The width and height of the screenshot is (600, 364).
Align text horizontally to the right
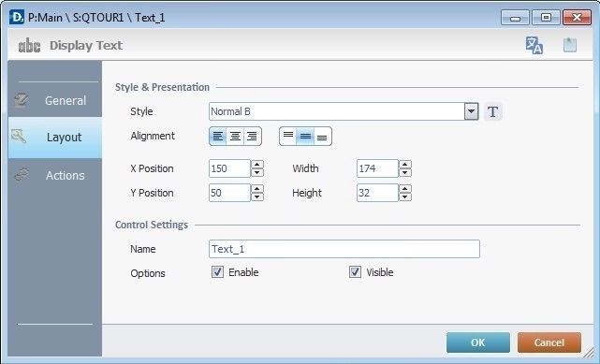(252, 136)
